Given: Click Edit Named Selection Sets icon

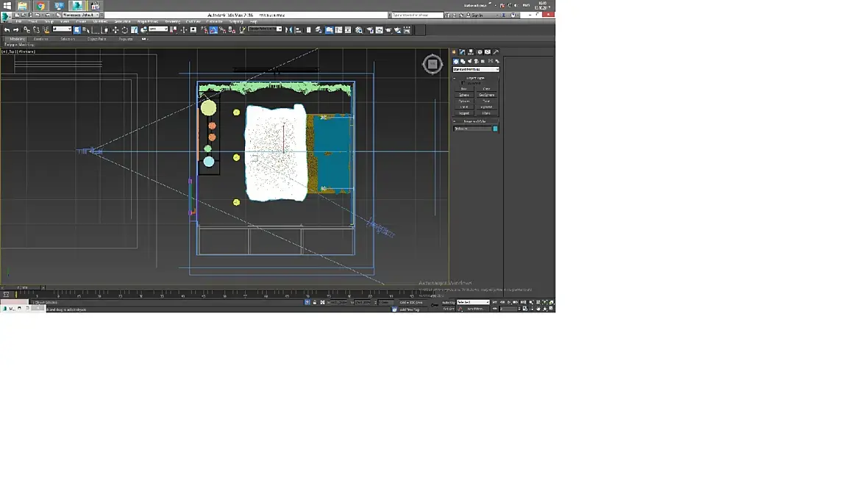Looking at the screenshot, I should pyautogui.click(x=242, y=30).
